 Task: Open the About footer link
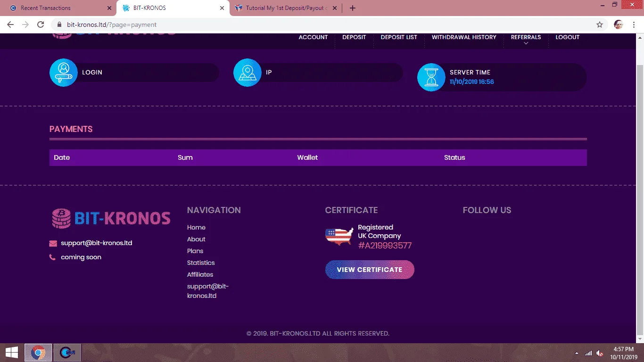196,239
